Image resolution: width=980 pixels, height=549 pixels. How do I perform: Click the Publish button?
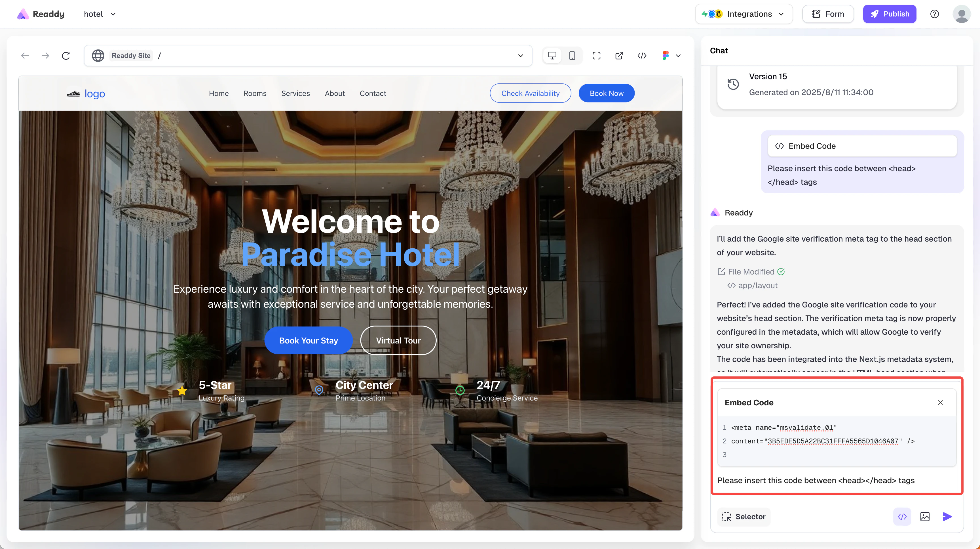point(890,14)
